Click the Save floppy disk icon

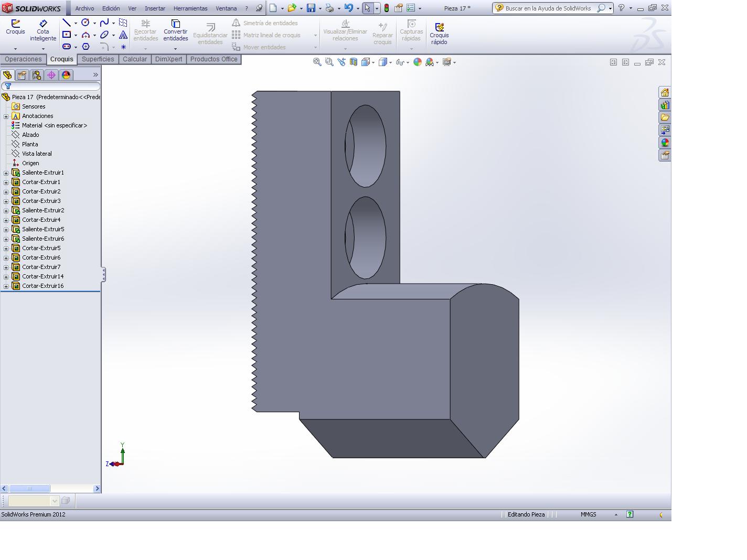[x=311, y=8]
